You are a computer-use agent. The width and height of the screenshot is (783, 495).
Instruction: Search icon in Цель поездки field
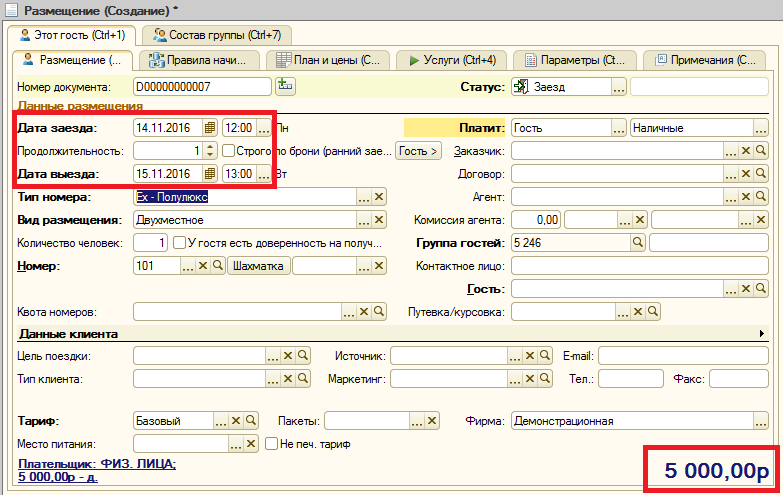[x=303, y=356]
